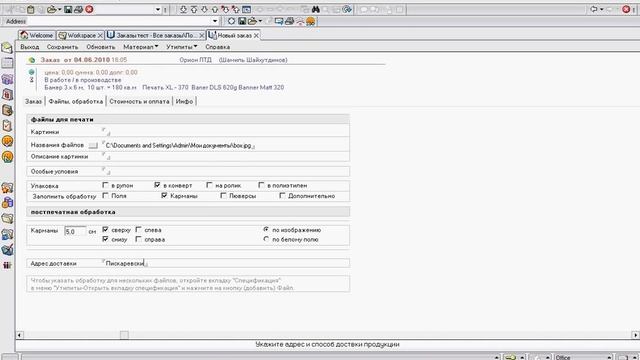Enable the 'Люверсы' checkbox

[223, 196]
